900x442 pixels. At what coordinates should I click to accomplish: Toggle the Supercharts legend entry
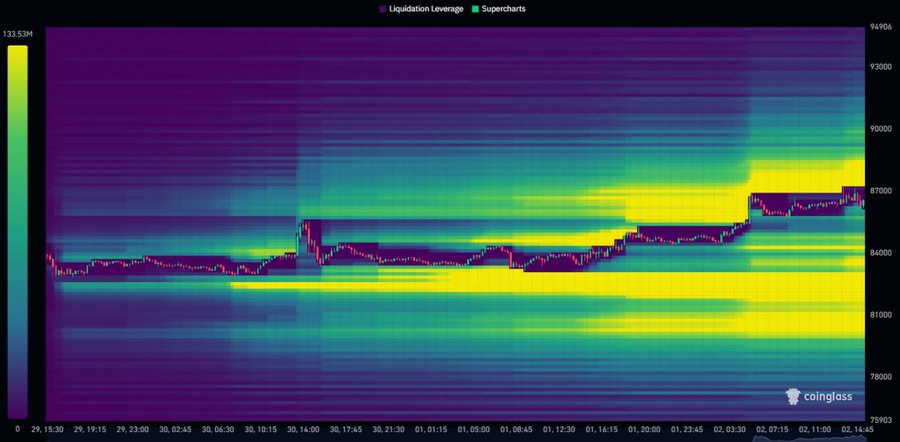[498, 9]
